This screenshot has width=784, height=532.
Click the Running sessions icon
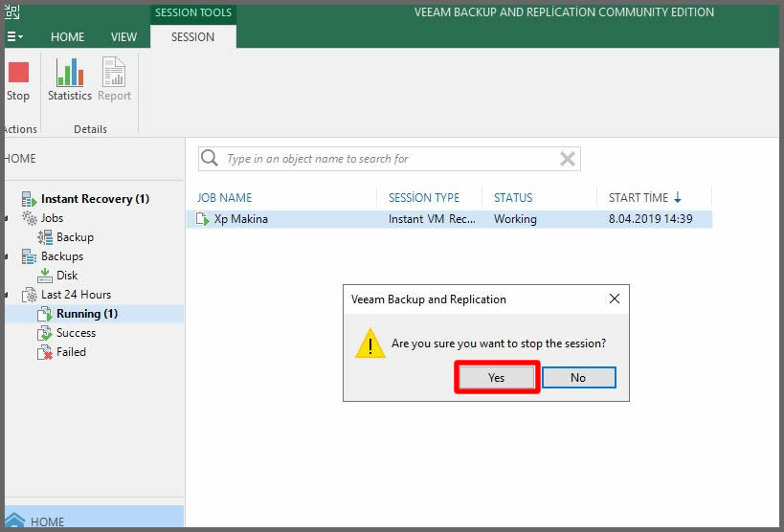tap(44, 314)
